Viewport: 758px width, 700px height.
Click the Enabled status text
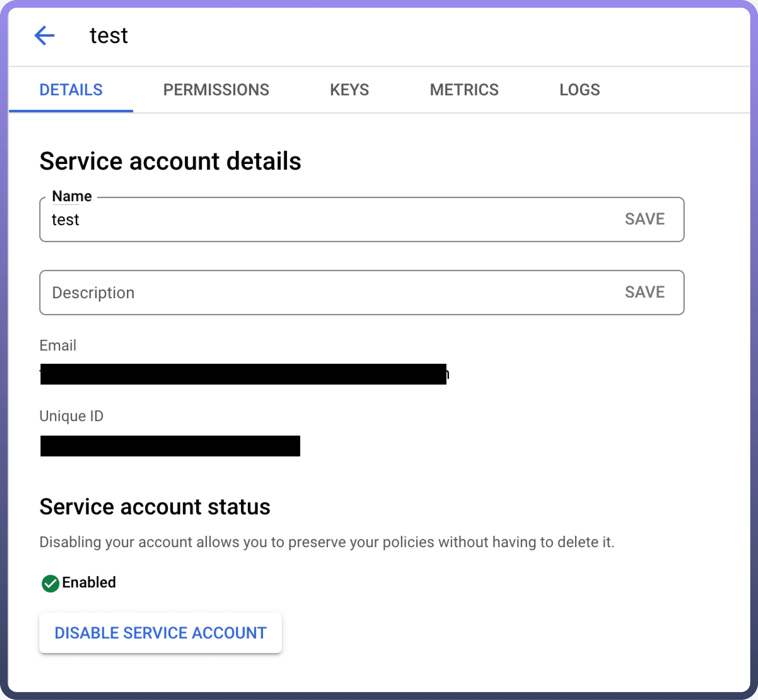pyautogui.click(x=89, y=583)
